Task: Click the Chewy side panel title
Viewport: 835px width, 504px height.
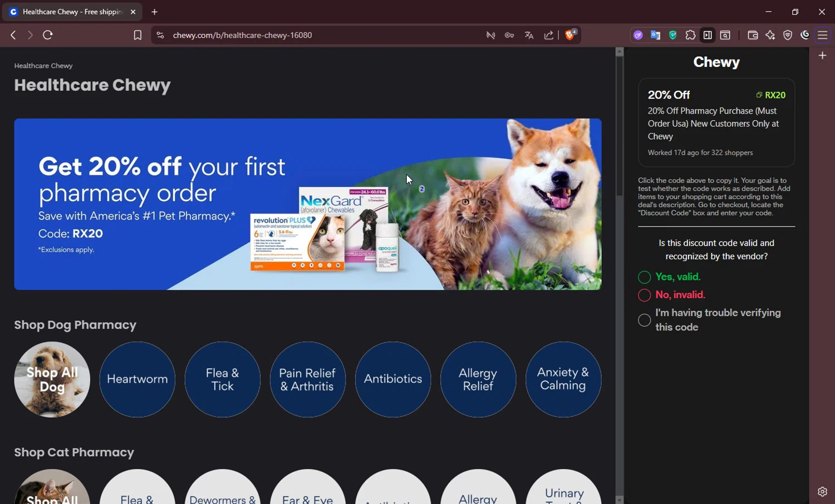Action: click(x=716, y=62)
